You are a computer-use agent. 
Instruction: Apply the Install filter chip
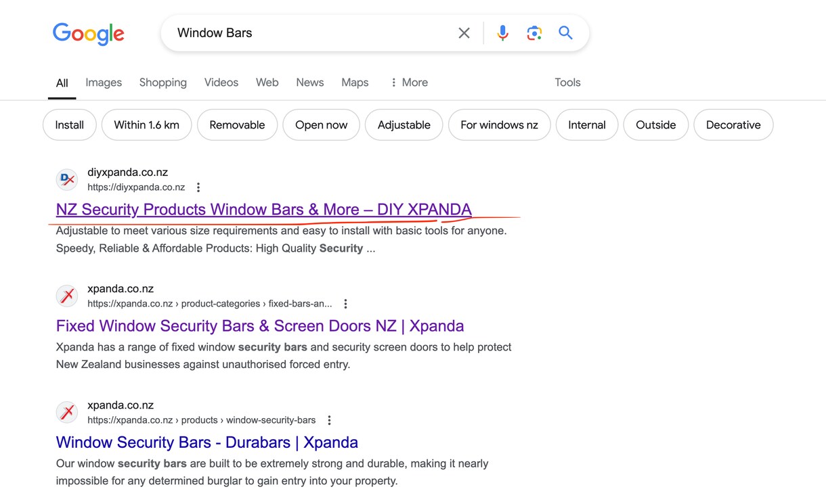pos(70,125)
